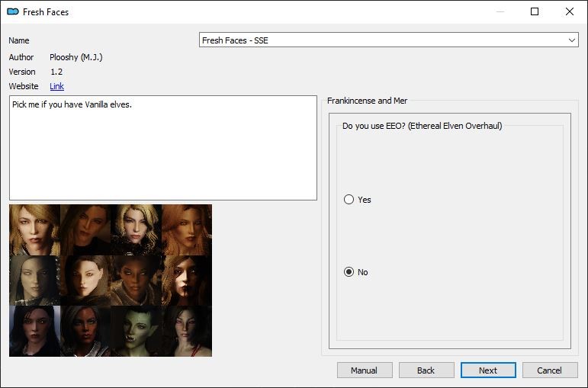Click the 'Do you use EEO?' question label

[x=422, y=126]
